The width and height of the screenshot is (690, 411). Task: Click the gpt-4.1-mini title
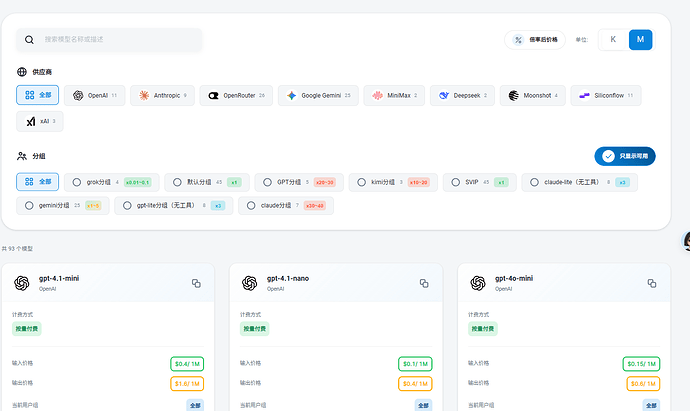tap(59, 279)
